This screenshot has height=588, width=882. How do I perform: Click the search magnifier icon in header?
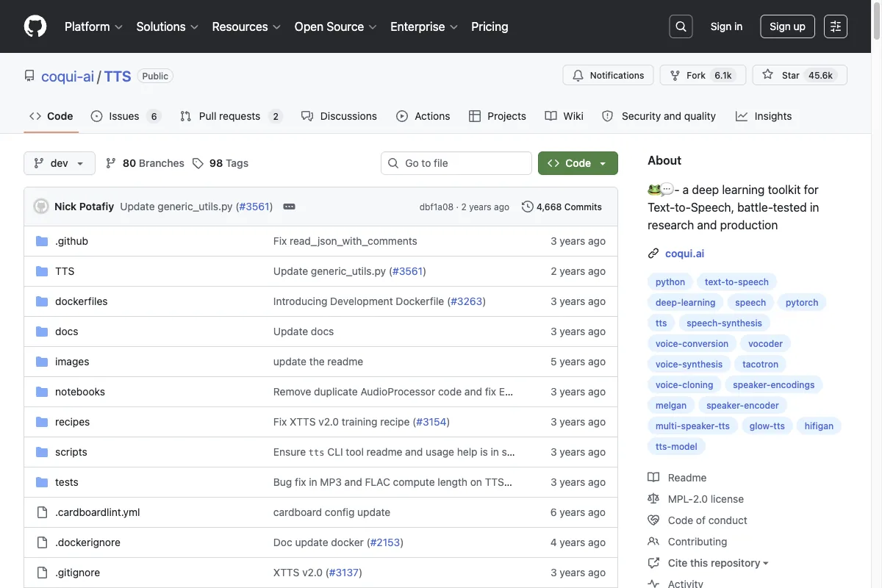[681, 26]
